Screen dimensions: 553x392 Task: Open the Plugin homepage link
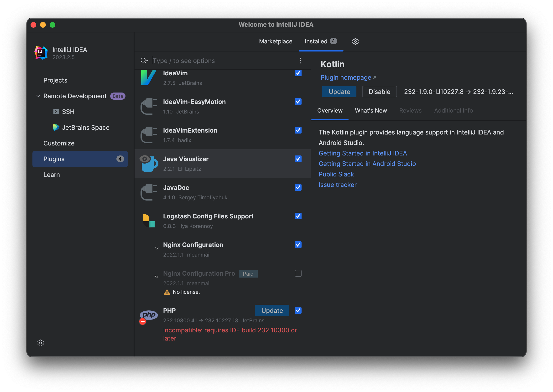click(x=348, y=77)
